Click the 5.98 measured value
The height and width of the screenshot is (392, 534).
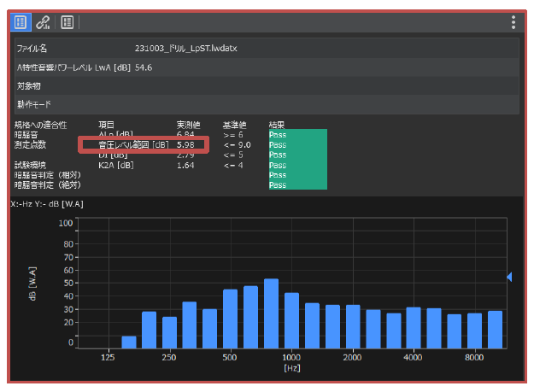[185, 144]
